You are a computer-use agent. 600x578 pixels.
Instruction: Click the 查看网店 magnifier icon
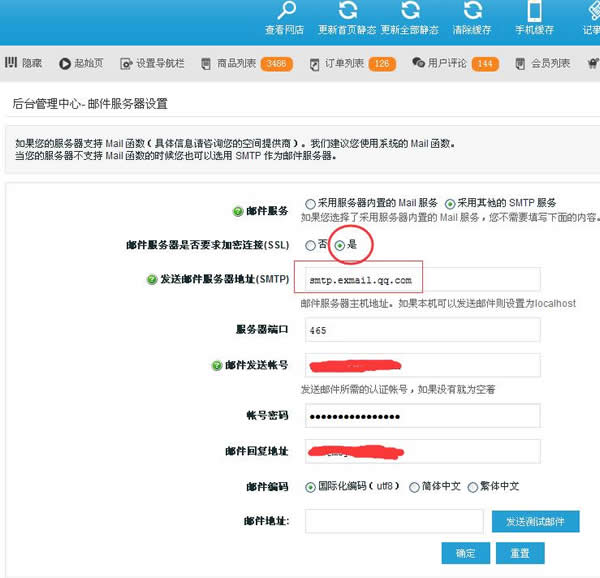point(287,10)
